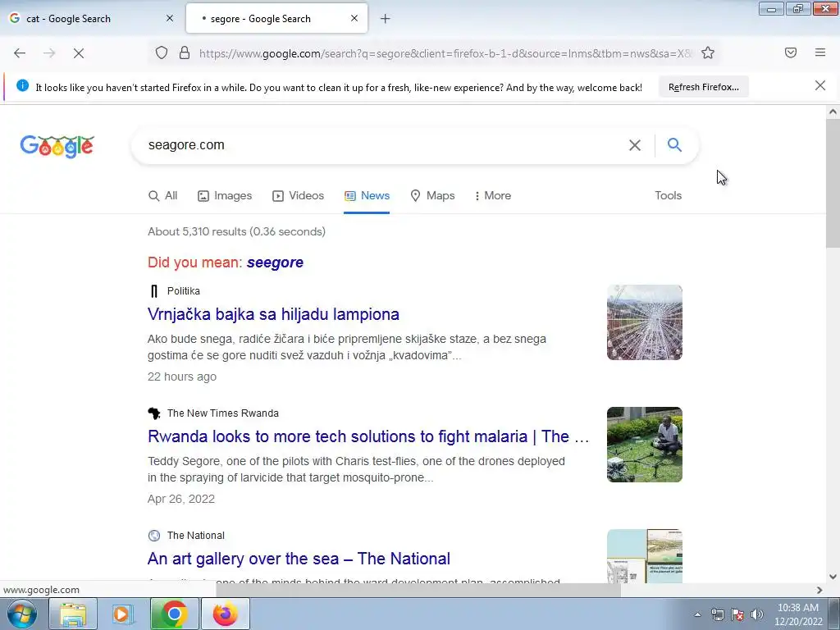Click the vertical scrollbar thumb

pyautogui.click(x=833, y=183)
